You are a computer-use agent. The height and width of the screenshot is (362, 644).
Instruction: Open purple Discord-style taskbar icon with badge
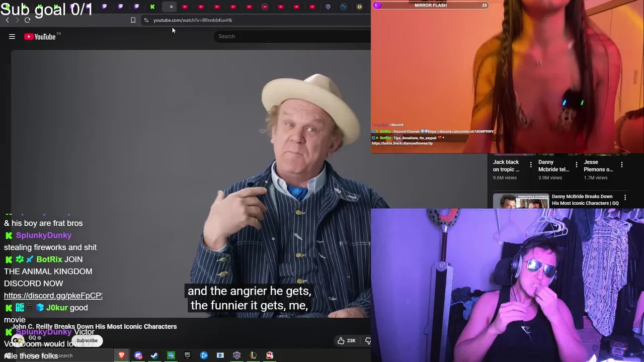click(x=138, y=355)
